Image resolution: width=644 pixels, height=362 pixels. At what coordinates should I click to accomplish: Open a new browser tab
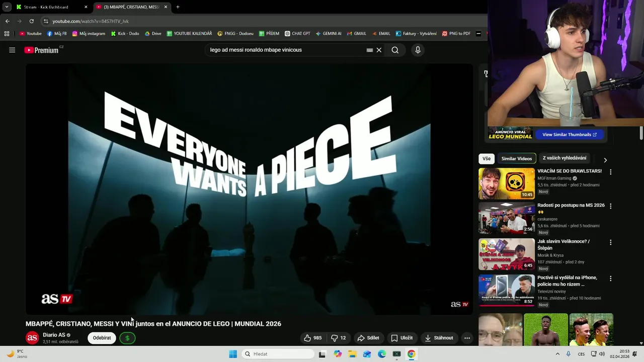[178, 7]
